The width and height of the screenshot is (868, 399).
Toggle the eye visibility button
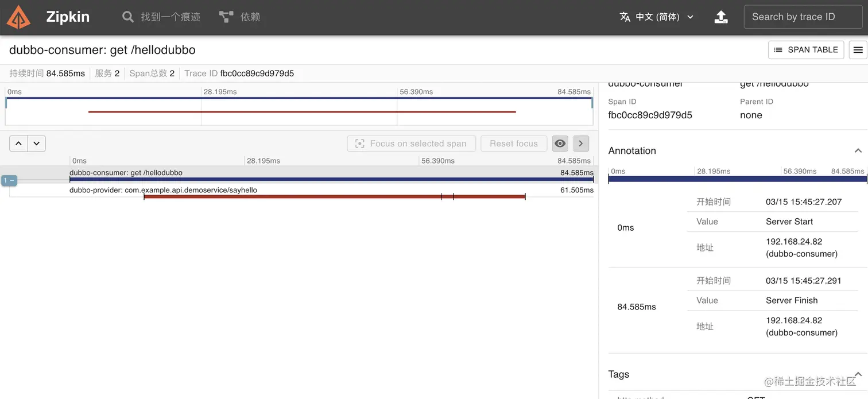click(560, 144)
